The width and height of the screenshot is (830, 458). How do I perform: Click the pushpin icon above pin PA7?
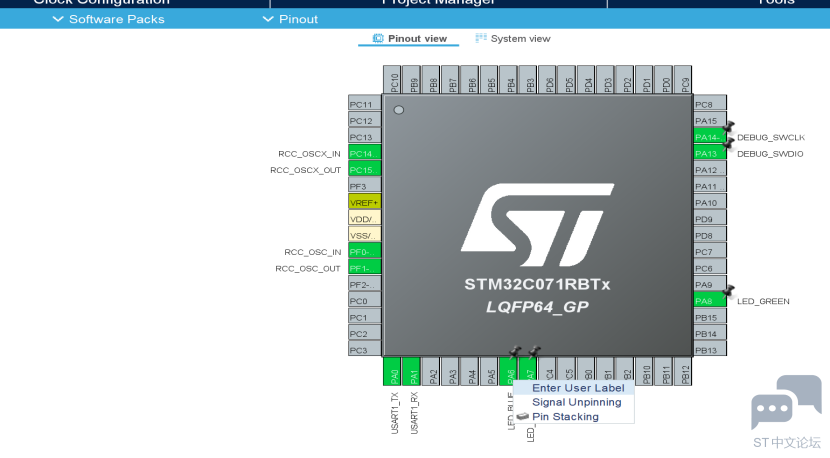click(534, 352)
